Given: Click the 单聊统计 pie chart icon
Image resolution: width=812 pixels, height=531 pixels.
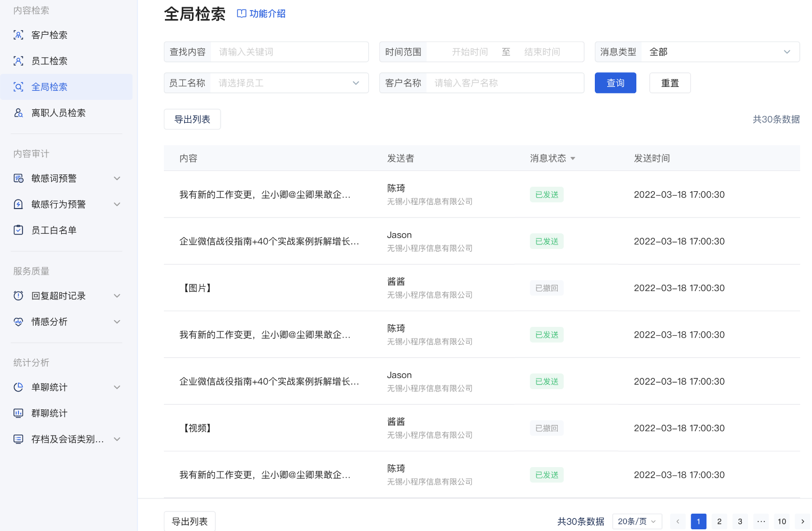Looking at the screenshot, I should click(x=19, y=387).
